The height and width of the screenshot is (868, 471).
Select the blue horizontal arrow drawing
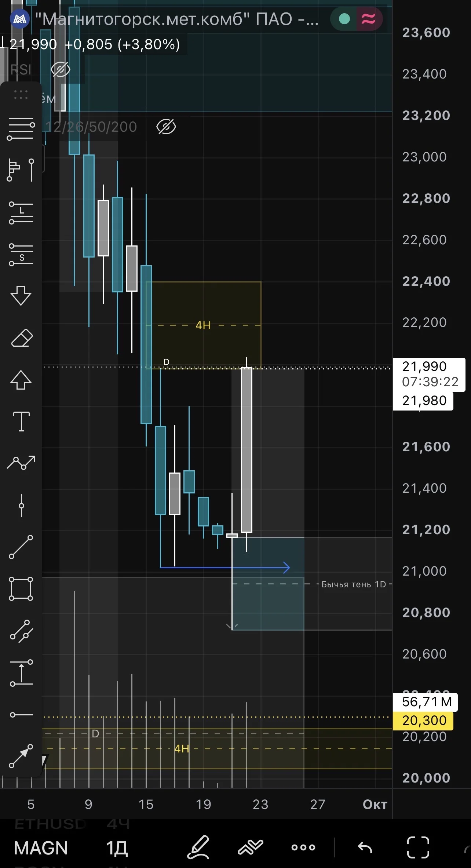pyautogui.click(x=225, y=568)
